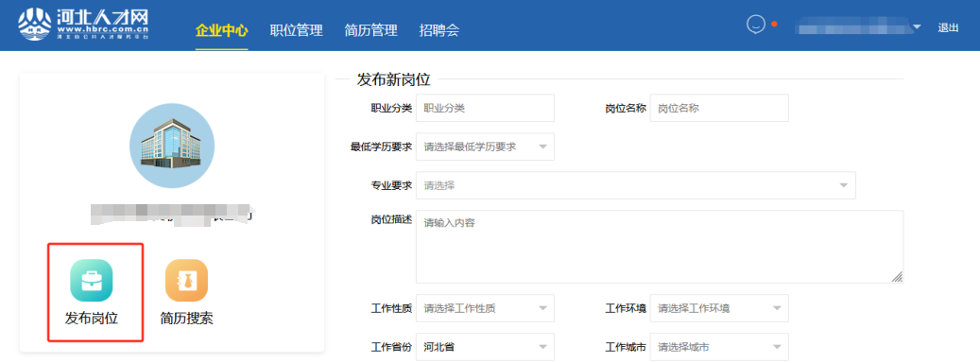Screen dimensions: 980x363
Task: Open the 职位管理 menu item
Action: (x=296, y=30)
